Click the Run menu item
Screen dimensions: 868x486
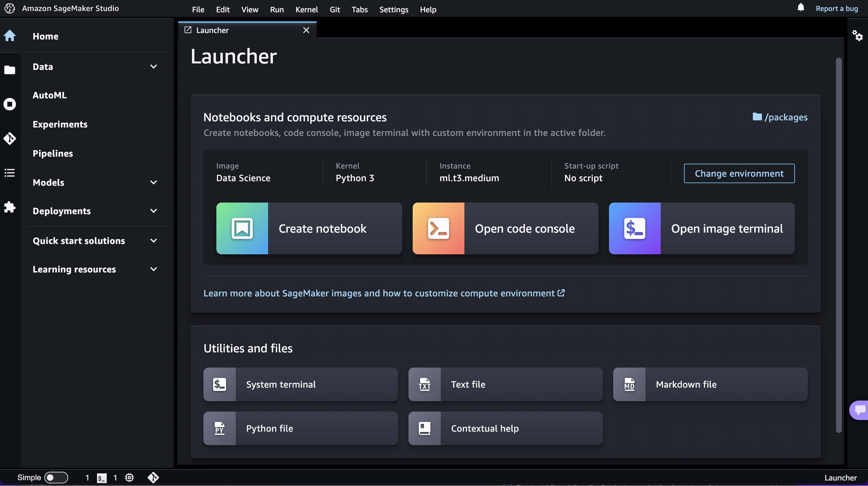[x=276, y=8]
